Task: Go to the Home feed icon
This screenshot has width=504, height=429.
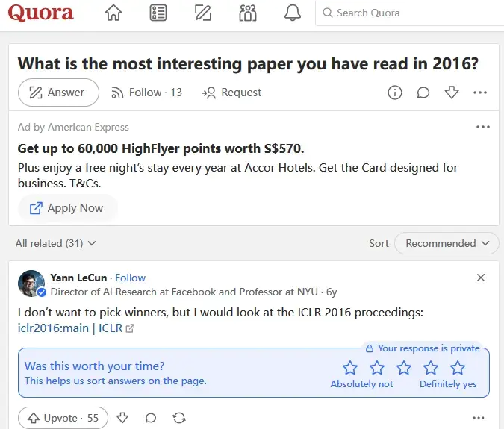Action: 113,13
